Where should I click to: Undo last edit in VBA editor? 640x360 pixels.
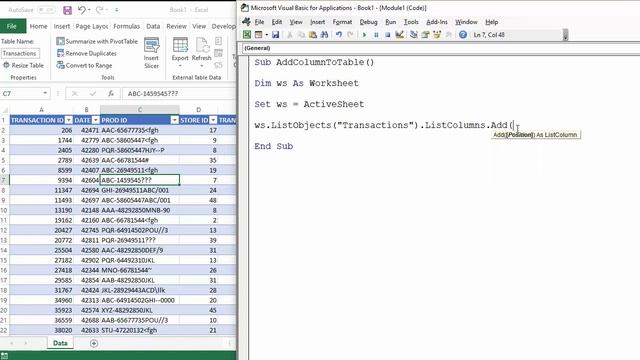point(339,35)
